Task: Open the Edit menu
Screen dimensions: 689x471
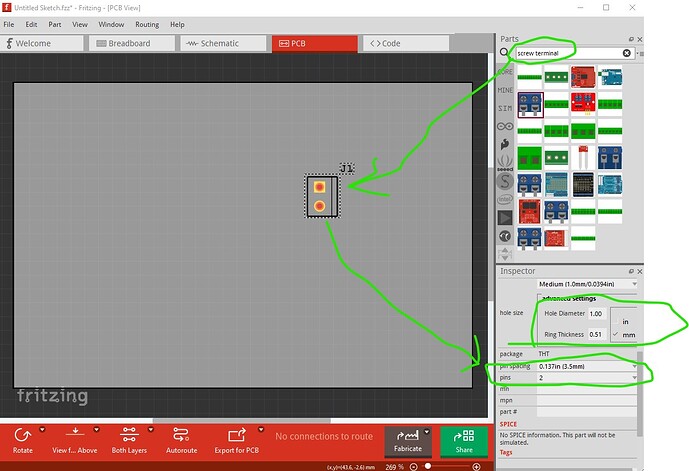Action: click(31, 25)
